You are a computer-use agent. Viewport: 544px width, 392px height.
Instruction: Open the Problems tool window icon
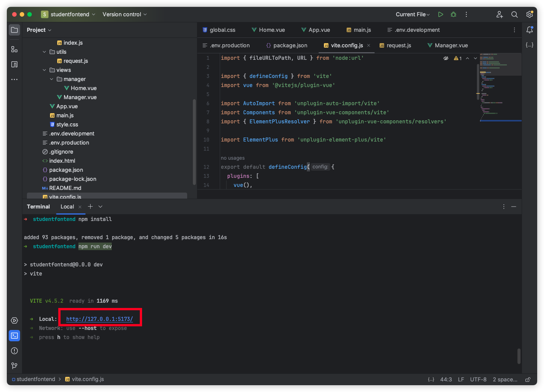[x=14, y=351]
